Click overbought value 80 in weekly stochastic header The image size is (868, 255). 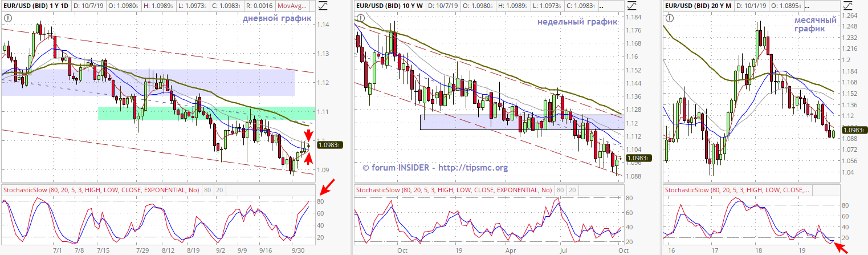[x=560, y=189]
